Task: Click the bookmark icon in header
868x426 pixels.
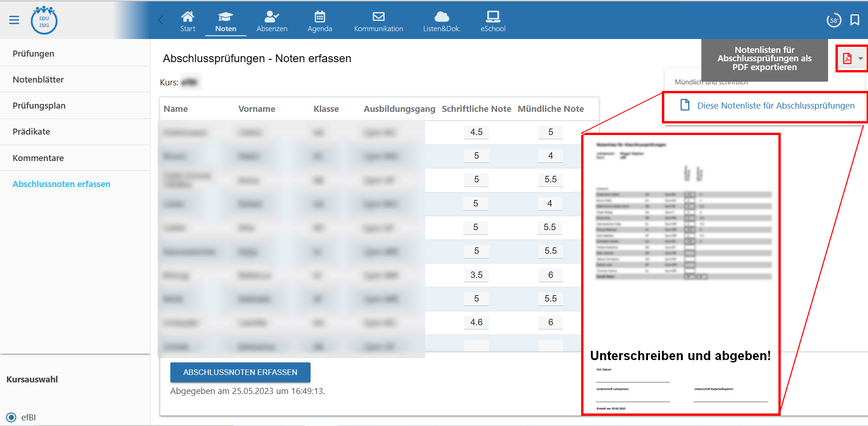Action: 855,20
